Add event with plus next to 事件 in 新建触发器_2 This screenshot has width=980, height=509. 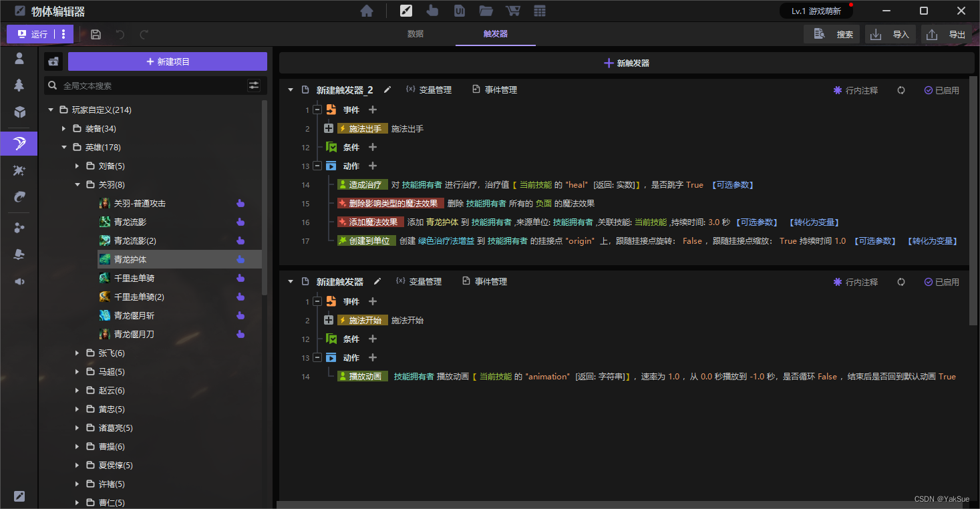[x=373, y=110]
